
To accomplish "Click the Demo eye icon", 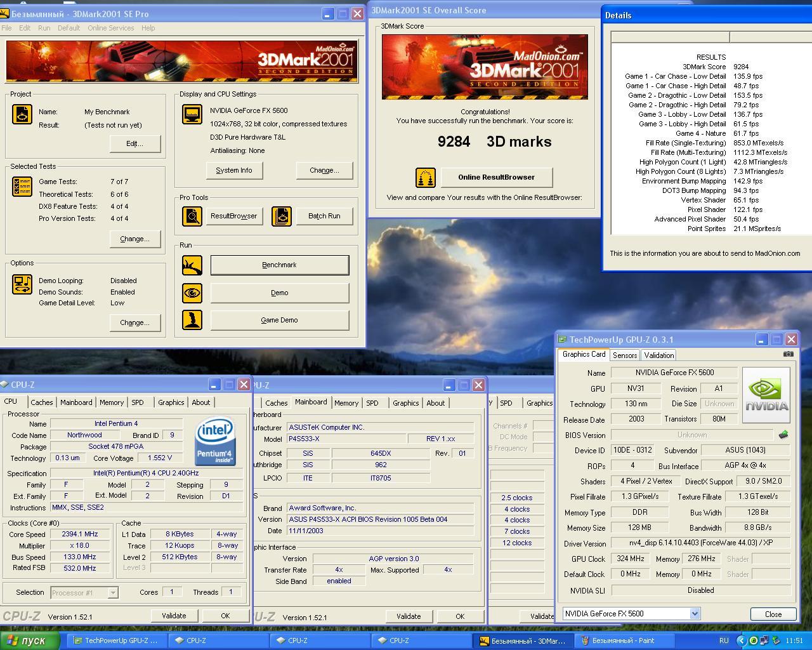I will [x=192, y=293].
